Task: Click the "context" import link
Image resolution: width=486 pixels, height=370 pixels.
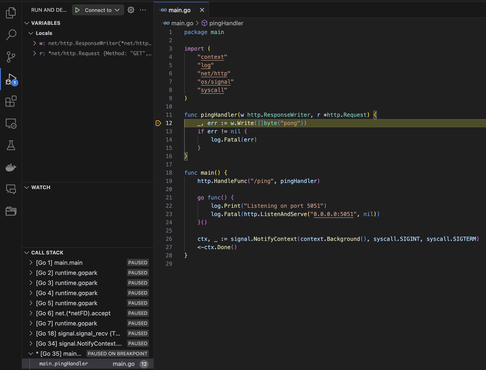Action: pyautogui.click(x=212, y=57)
